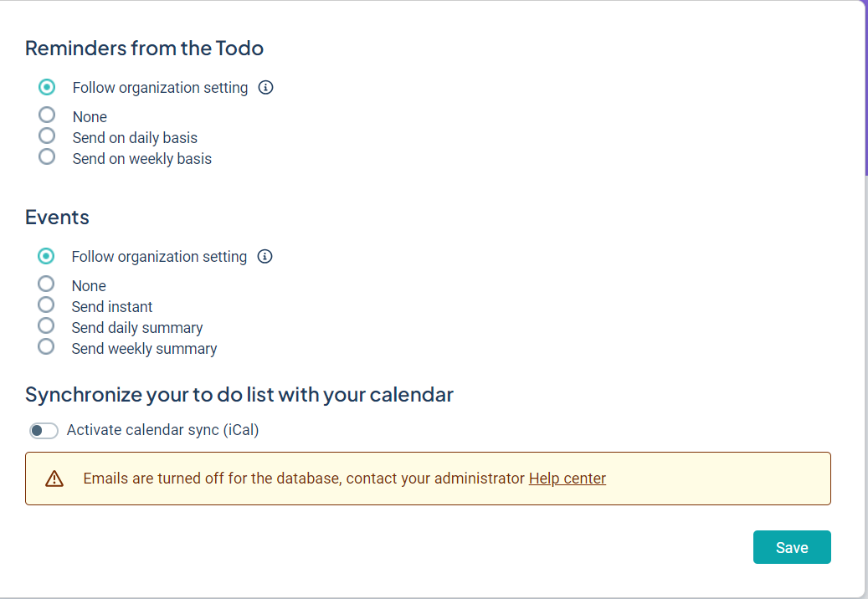The width and height of the screenshot is (868, 599).
Task: Open info tooltip for Reminders organization setting
Action: pos(266,87)
